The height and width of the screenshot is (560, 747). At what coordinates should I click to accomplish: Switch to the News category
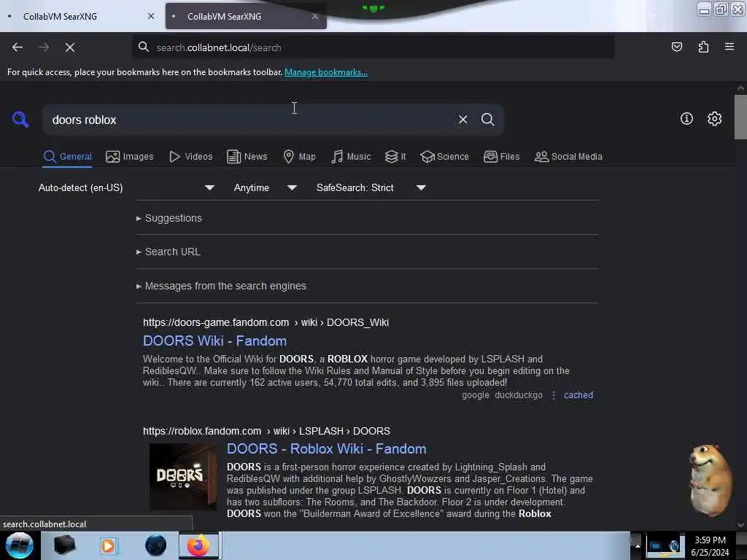pos(247,157)
